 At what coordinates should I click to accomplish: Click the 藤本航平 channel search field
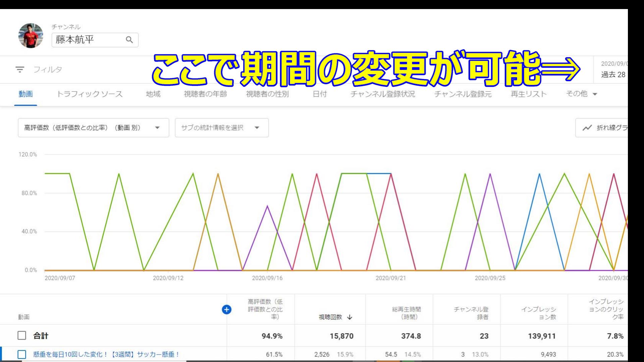[95, 40]
